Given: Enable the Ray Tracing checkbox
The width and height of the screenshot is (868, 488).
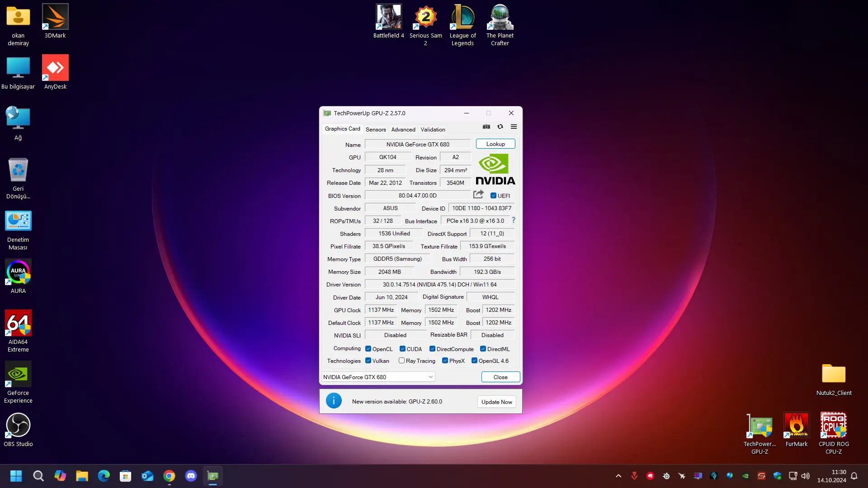Looking at the screenshot, I should (401, 361).
